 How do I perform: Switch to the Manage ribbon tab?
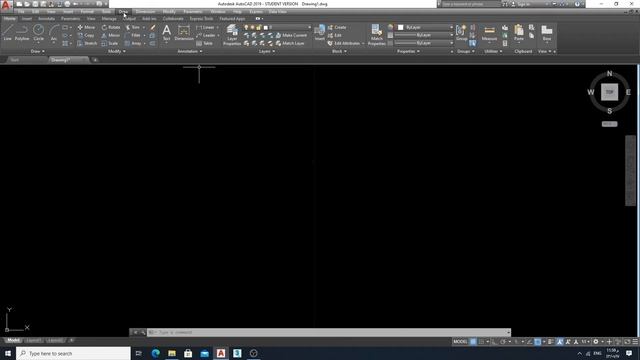click(x=109, y=19)
